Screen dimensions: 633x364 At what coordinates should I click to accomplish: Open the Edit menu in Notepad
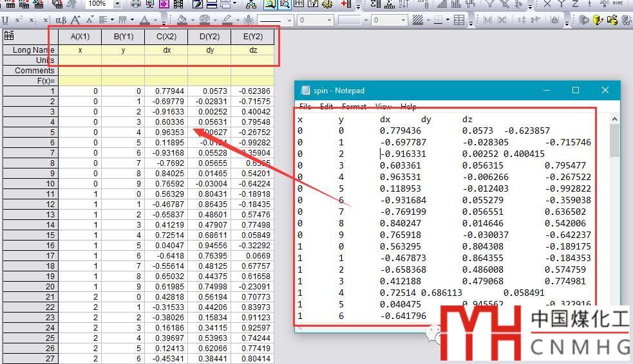pos(326,107)
